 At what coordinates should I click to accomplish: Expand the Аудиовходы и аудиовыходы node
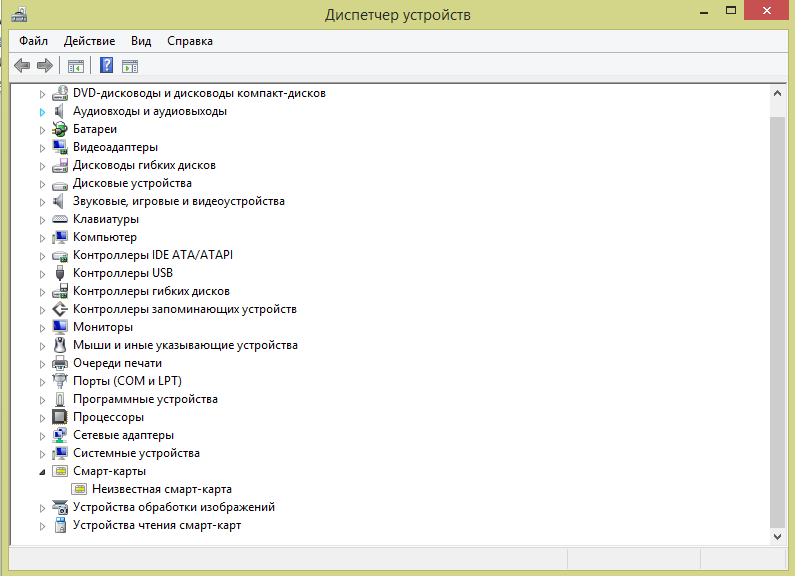pyautogui.click(x=42, y=112)
